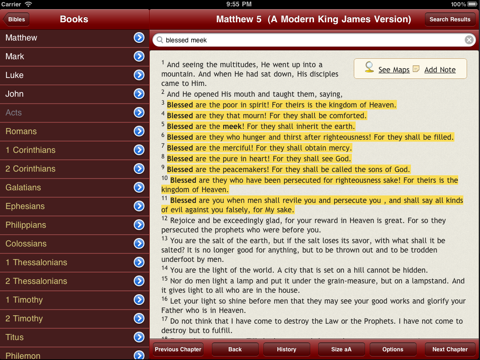Select the Mark book row
The height and width of the screenshot is (360, 480).
click(x=74, y=56)
